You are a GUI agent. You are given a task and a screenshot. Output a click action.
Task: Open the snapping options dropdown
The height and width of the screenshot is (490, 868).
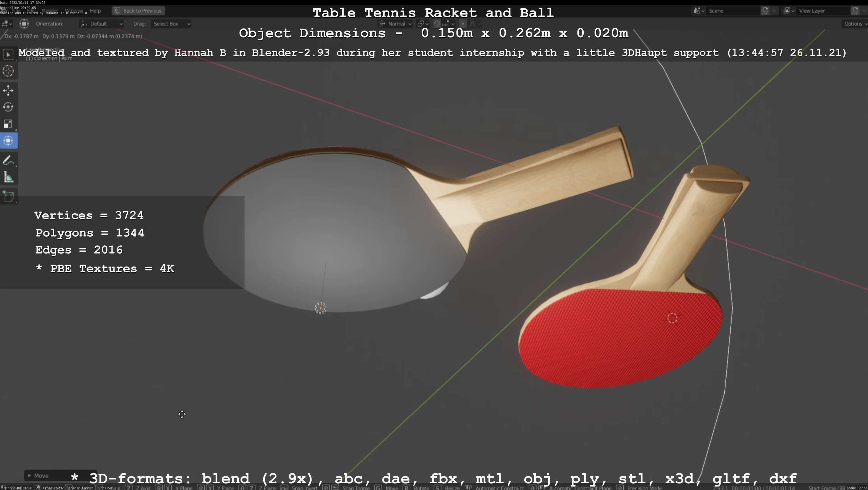click(x=448, y=23)
